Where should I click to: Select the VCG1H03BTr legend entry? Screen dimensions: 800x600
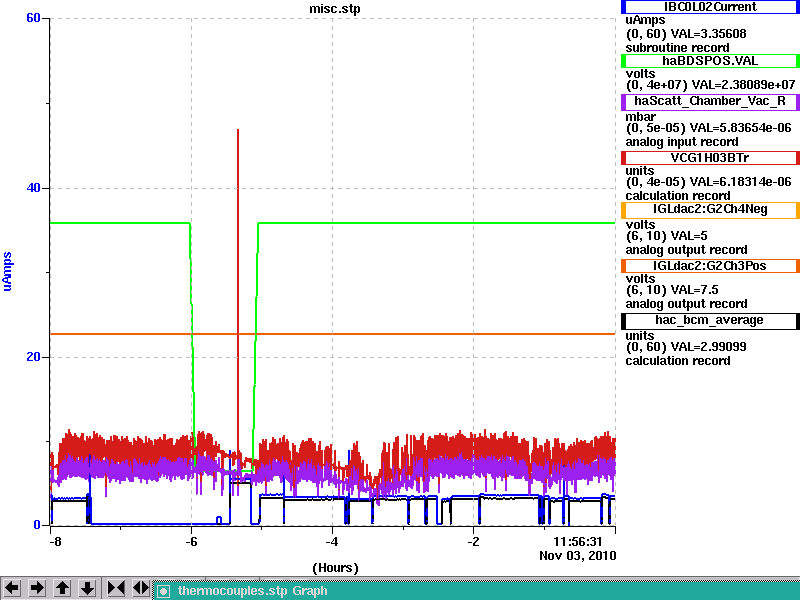pyautogui.click(x=710, y=158)
